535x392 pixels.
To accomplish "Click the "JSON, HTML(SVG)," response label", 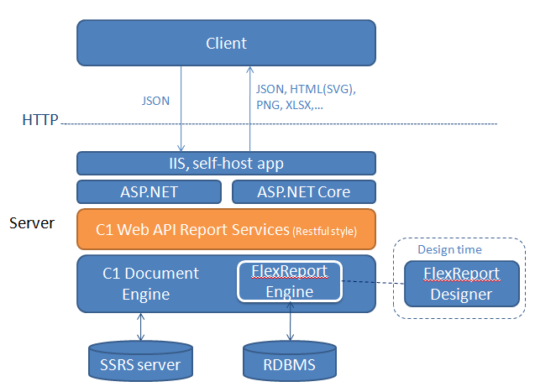I will point(306,89).
